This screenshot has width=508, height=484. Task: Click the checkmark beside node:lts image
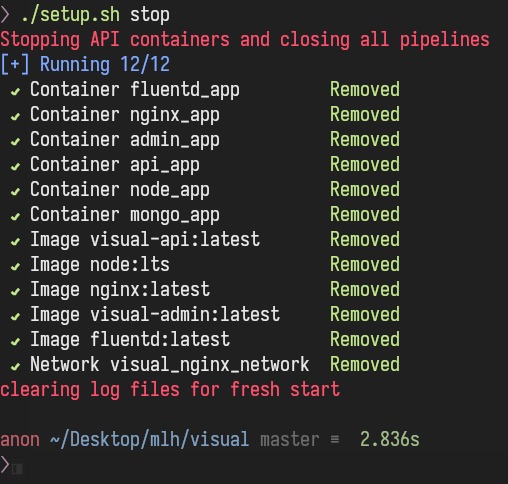coord(15,266)
